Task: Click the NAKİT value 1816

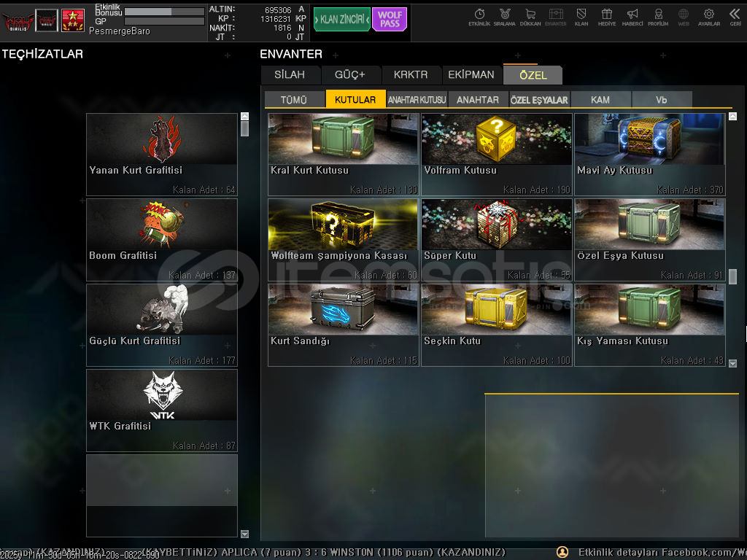Action: pyautogui.click(x=282, y=28)
